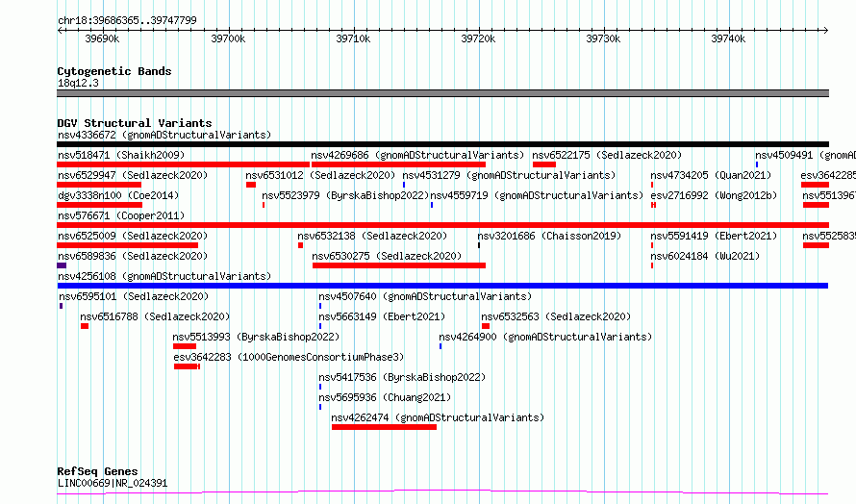This screenshot has height=504, width=856.
Task: Click nsv6589836 (Sedlazeck2020) label
Action: 133,256
